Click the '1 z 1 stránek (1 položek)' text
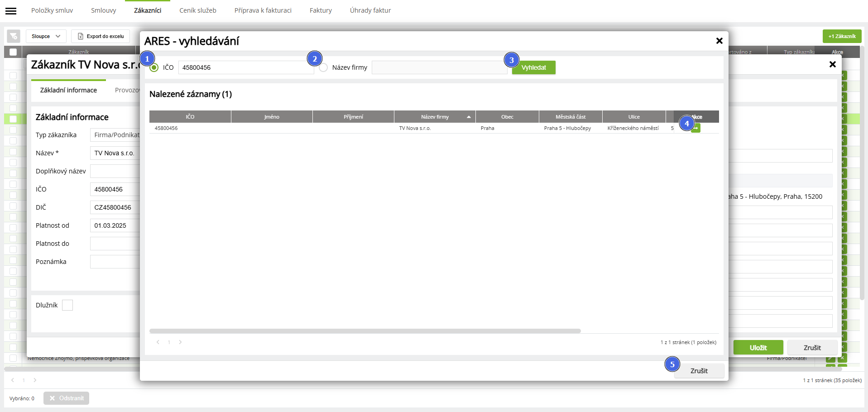 (x=688, y=342)
